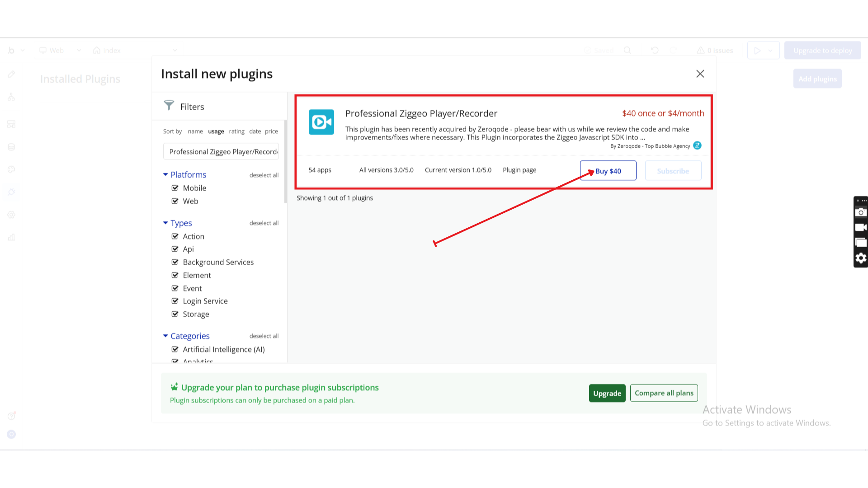Click the gallery icon in the side recorder toolbar
868x488 pixels.
(x=861, y=243)
